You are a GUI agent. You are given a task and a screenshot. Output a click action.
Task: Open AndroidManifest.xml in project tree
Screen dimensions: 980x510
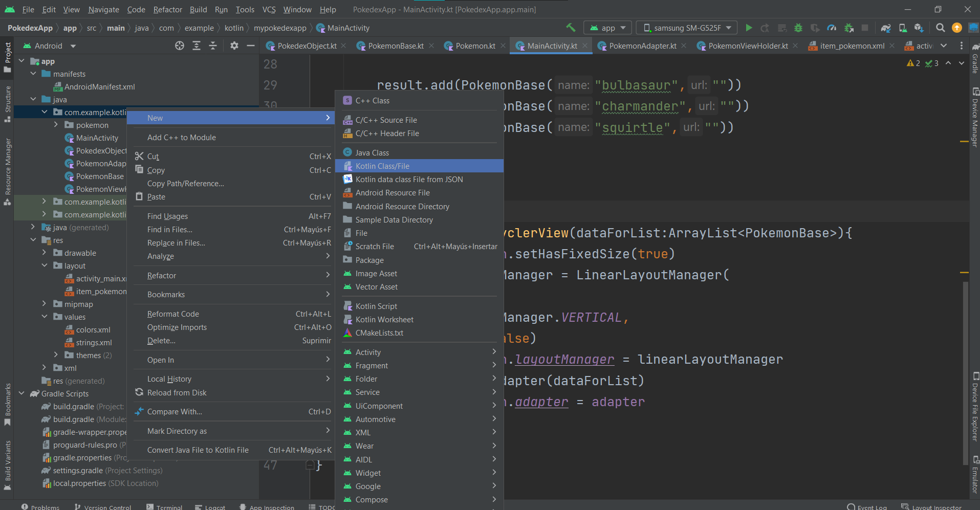[x=99, y=87]
